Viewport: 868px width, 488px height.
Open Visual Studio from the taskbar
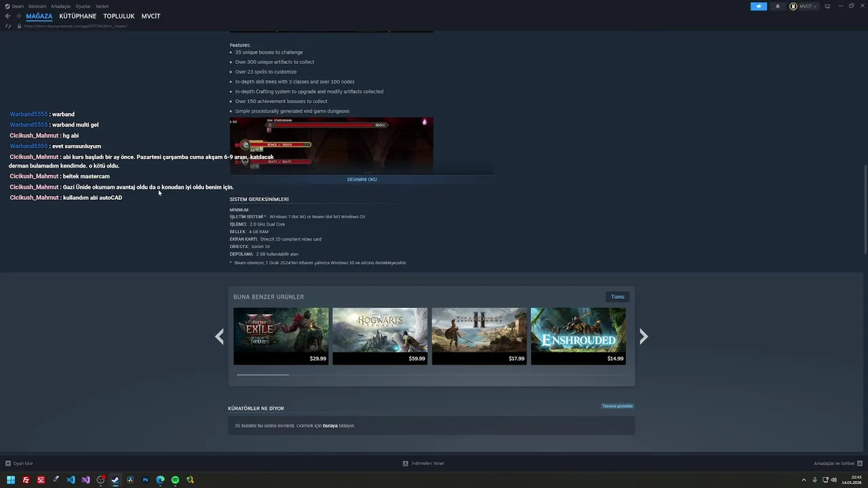pyautogui.click(x=85, y=480)
